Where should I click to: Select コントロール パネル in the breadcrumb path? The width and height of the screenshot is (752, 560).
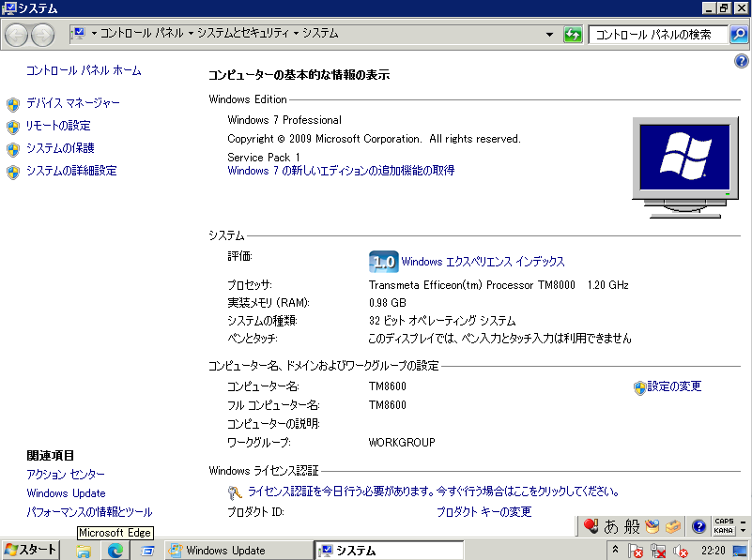pos(142,33)
